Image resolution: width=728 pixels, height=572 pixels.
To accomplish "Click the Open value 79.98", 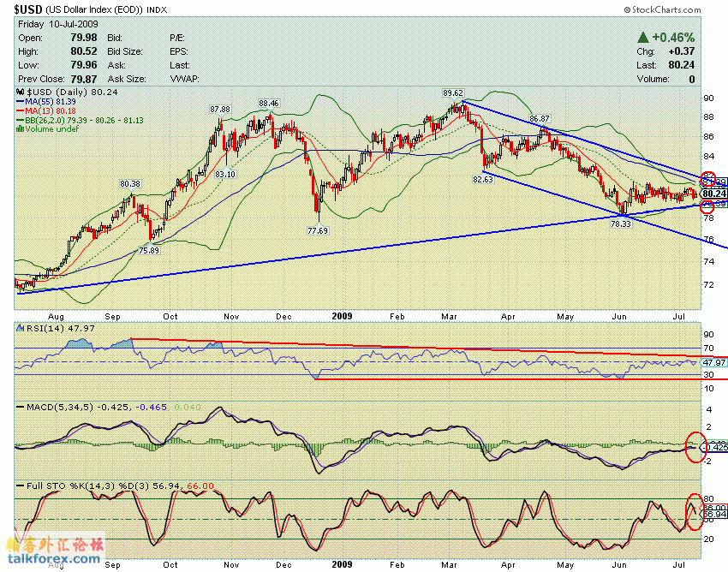I will 84,38.
